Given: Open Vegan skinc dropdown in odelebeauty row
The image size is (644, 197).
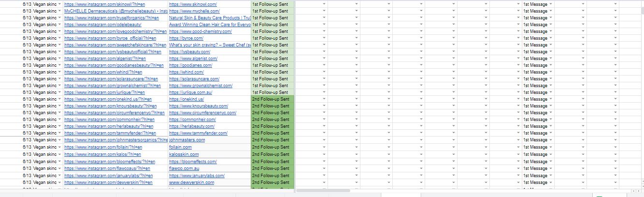Looking at the screenshot, I should click(x=59, y=24).
